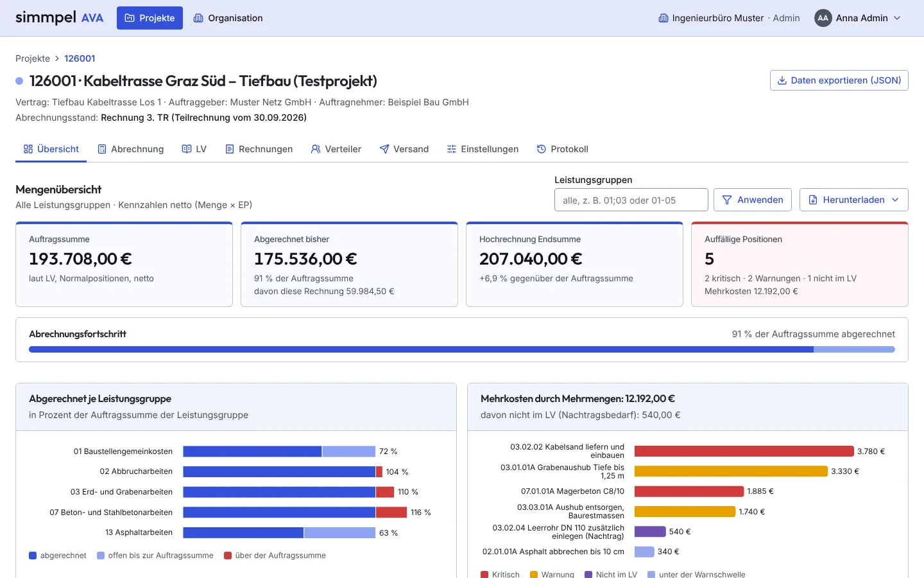This screenshot has width=924, height=578.
Task: Expand the Anna Admin account chevron
Action: (897, 18)
